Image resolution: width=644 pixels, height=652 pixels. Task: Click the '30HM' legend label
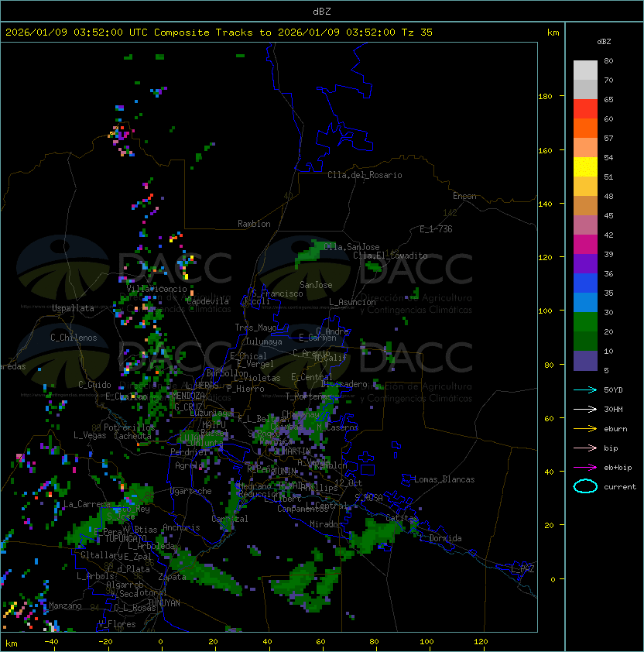pyautogui.click(x=613, y=409)
